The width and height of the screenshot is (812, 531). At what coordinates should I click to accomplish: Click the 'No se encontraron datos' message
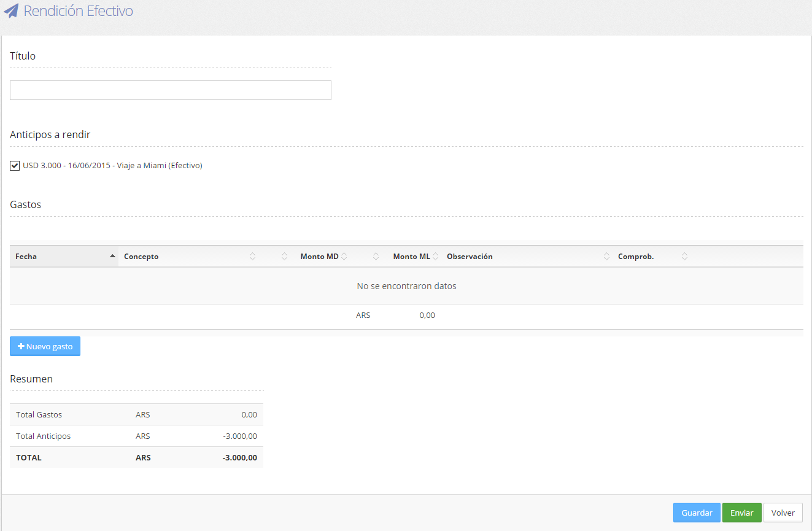pos(406,286)
